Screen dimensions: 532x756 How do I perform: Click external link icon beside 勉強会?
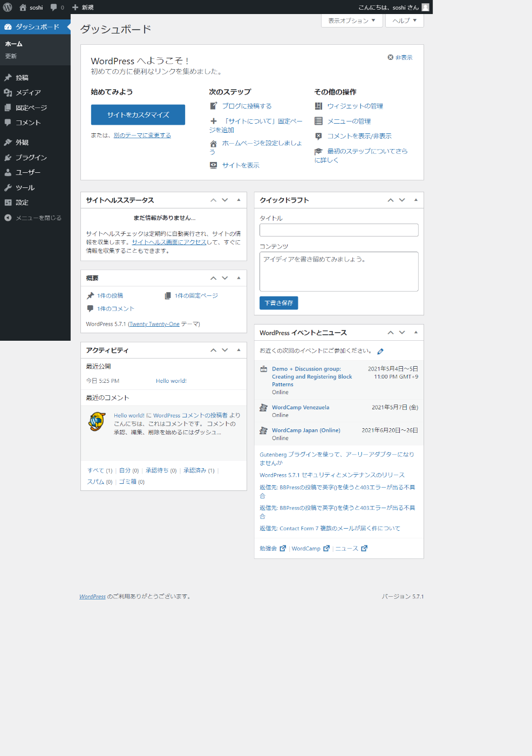point(283,548)
